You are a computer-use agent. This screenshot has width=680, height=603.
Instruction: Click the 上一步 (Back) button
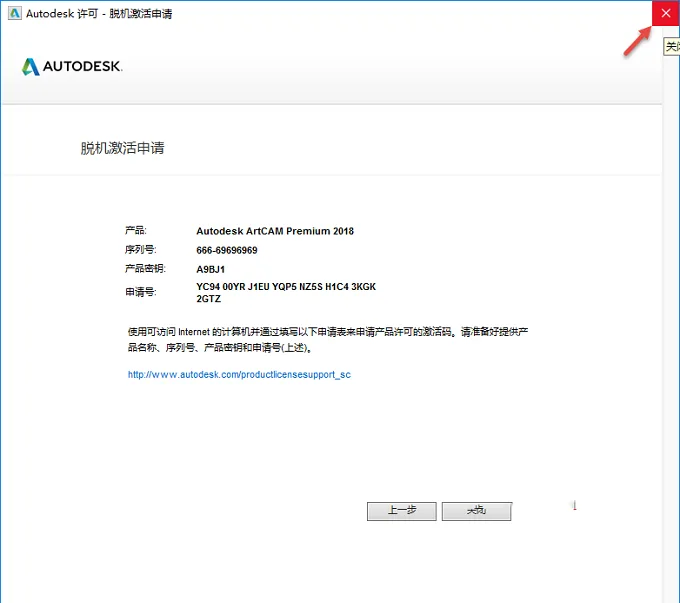point(402,511)
